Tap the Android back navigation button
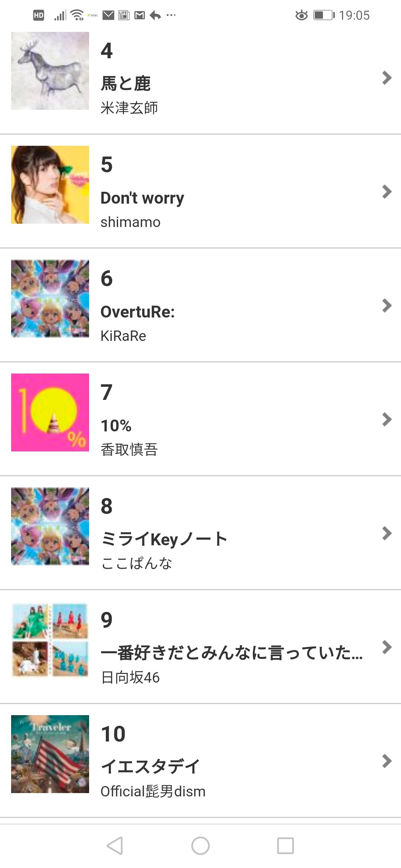 (115, 846)
